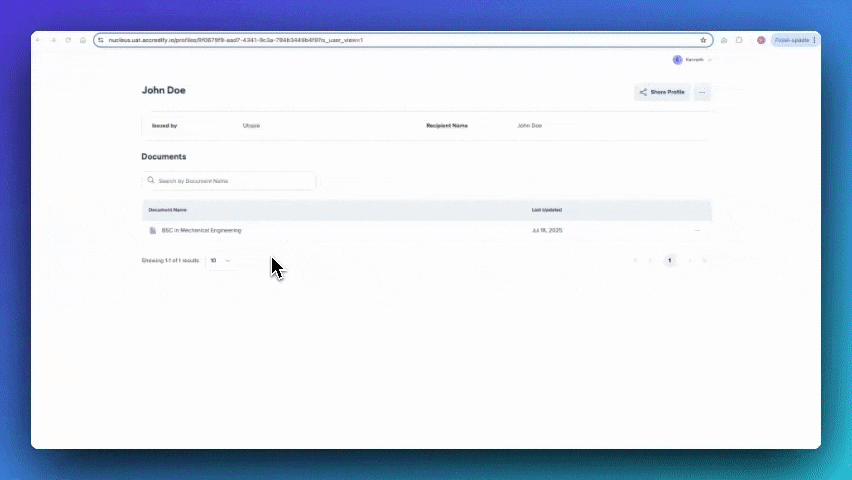Go to the last page of results
Image resolution: width=852 pixels, height=480 pixels.
click(x=704, y=261)
